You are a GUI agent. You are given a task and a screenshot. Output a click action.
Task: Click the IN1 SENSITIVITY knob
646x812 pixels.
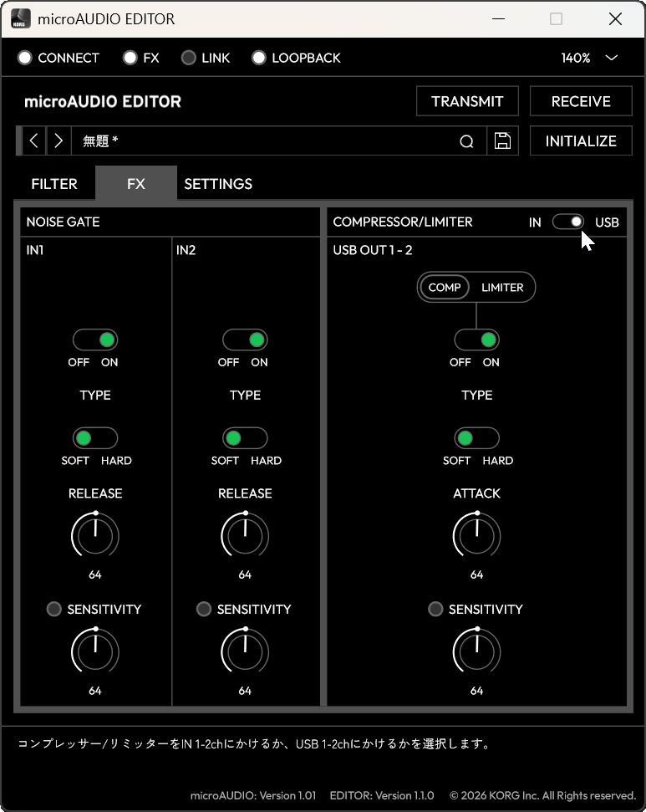(x=95, y=651)
